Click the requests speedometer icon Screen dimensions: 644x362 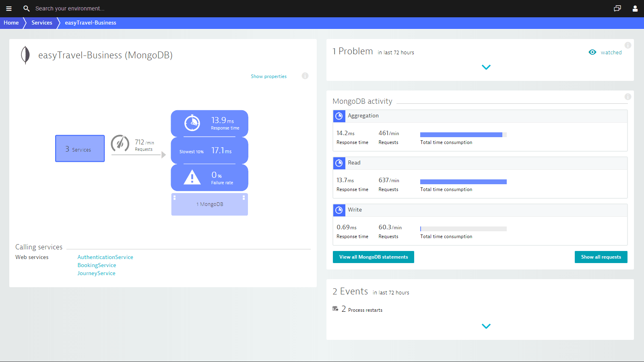120,143
